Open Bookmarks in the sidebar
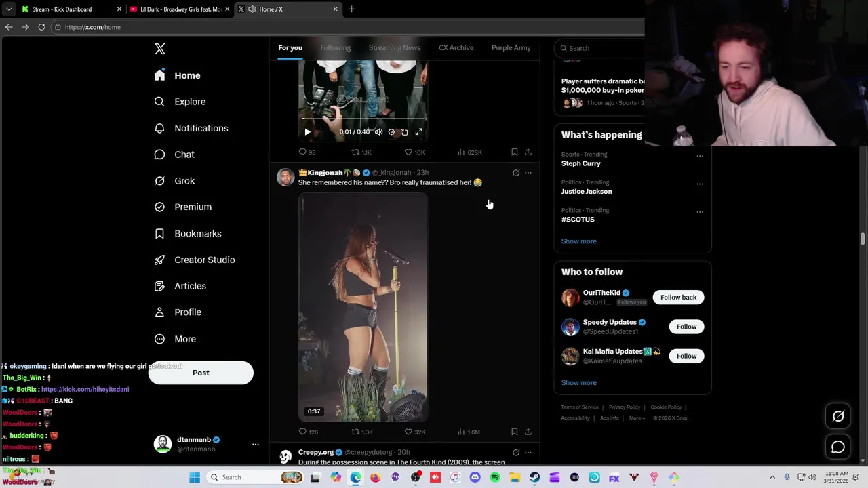This screenshot has height=488, width=868. pos(188,233)
